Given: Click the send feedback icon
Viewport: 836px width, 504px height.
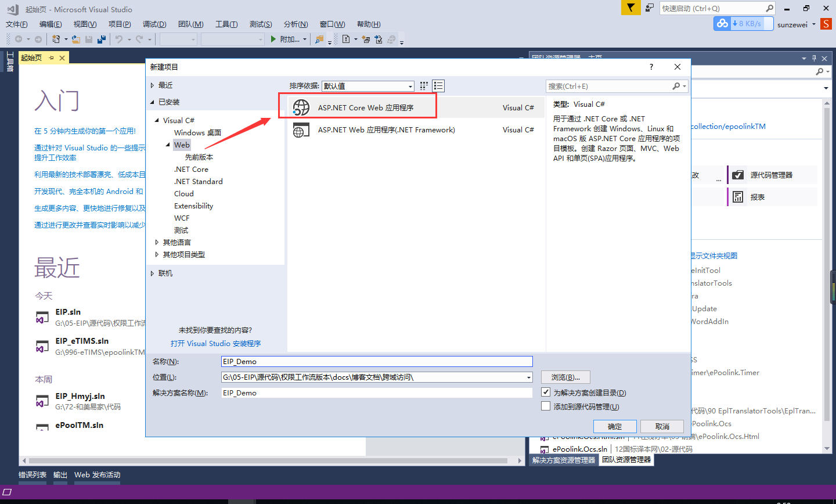Looking at the screenshot, I should tap(650, 8).
